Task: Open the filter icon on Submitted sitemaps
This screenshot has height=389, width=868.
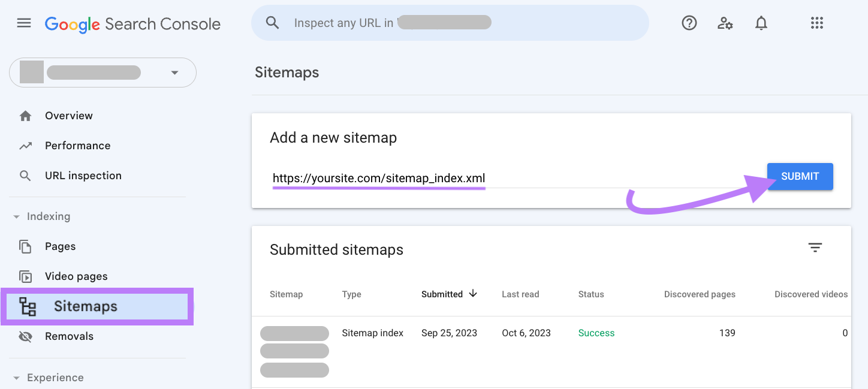Action: pos(815,247)
